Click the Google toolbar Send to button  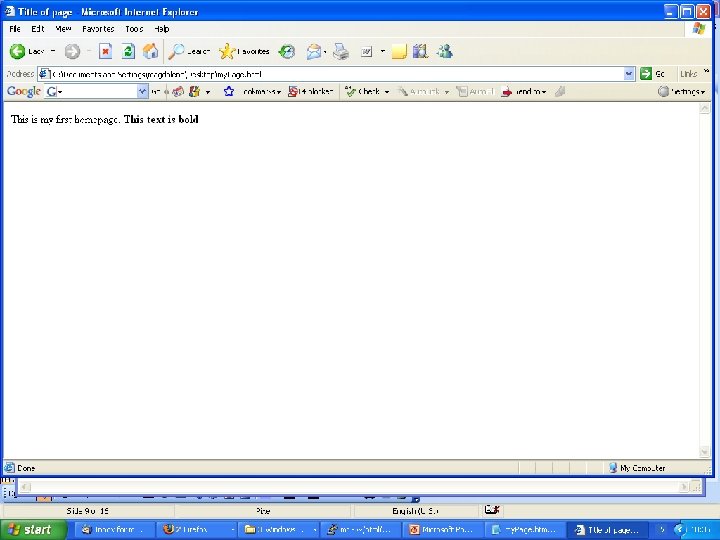coord(521,91)
